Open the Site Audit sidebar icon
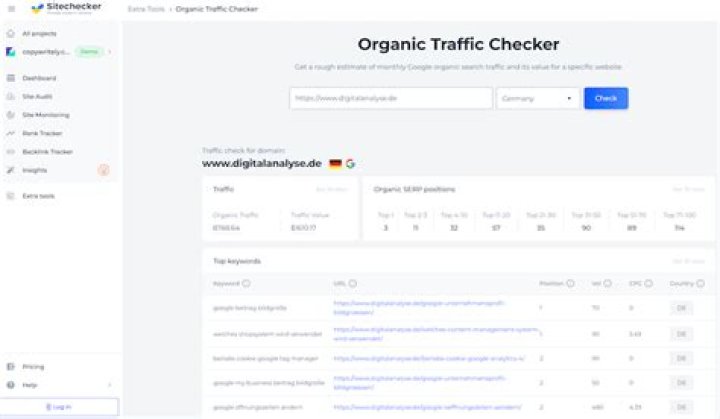Screen dimensions: 720x419 11,96
